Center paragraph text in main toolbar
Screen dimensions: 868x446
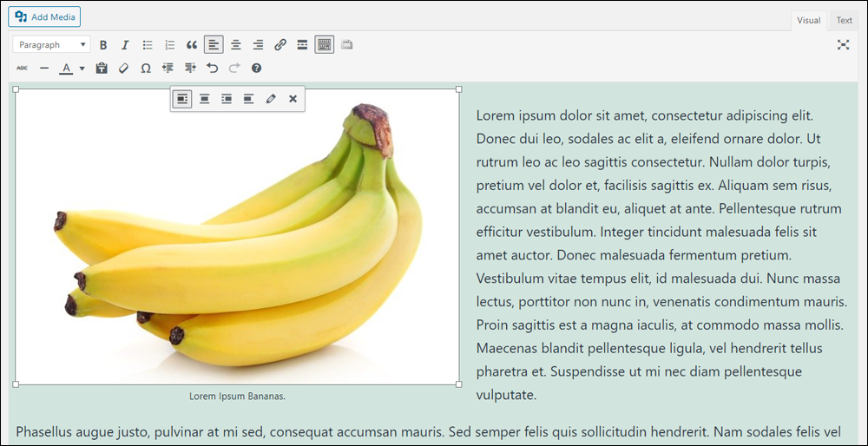tap(236, 45)
